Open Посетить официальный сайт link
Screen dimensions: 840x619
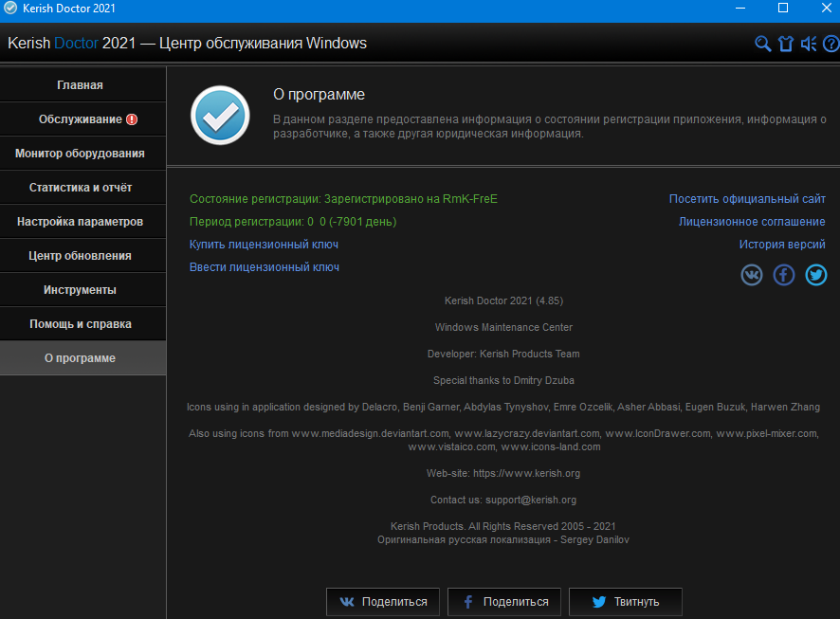(747, 199)
